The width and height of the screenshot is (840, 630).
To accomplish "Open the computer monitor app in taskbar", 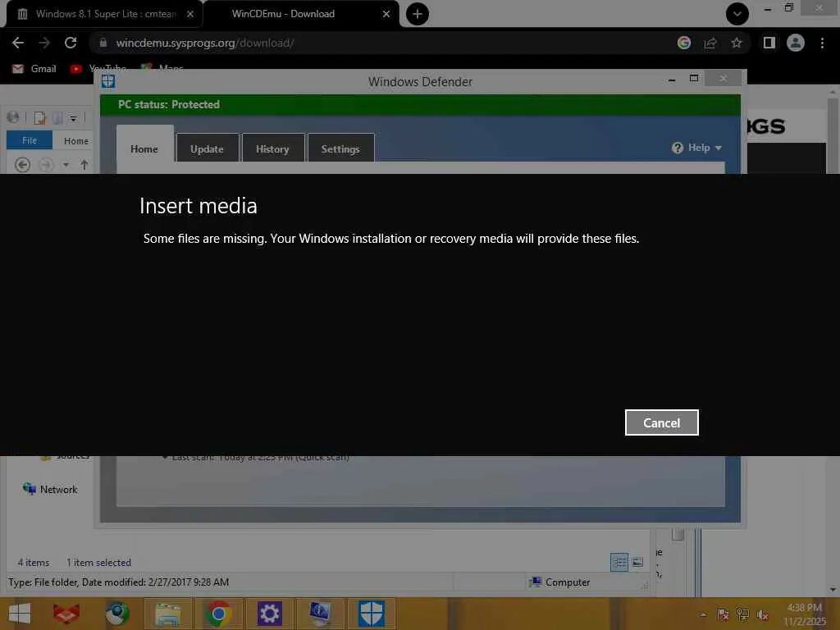I will [319, 614].
